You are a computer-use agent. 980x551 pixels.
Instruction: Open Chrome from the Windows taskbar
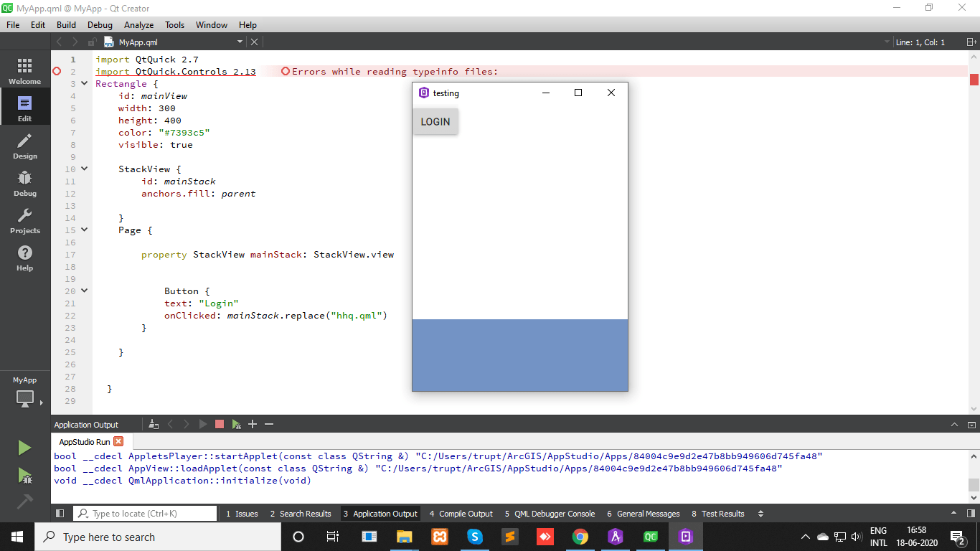tap(580, 537)
